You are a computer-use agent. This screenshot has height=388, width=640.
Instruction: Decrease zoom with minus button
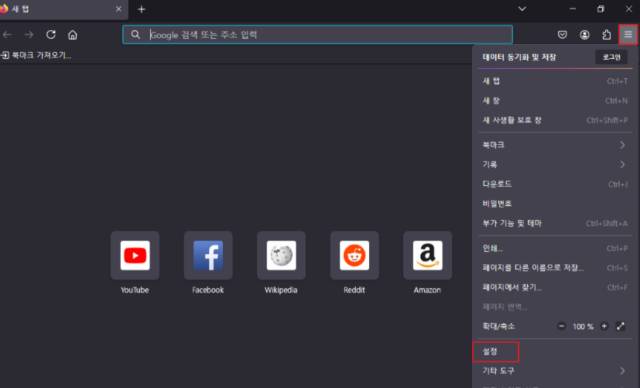tap(562, 326)
